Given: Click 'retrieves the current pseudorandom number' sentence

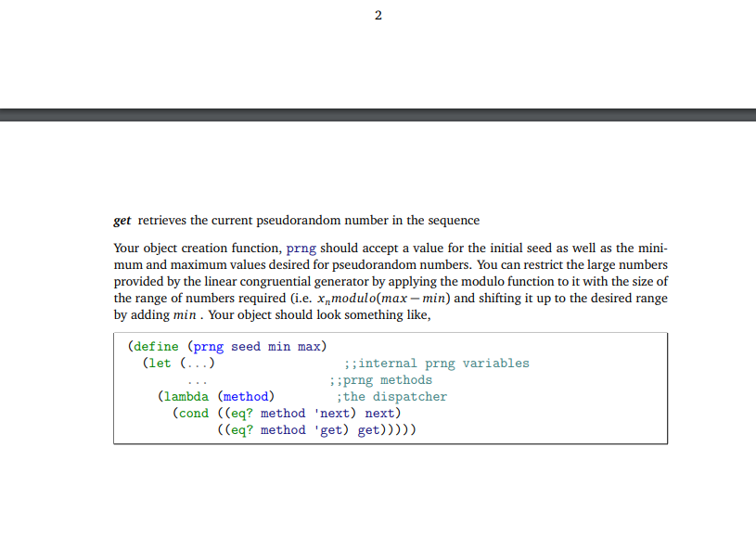Looking at the screenshot, I should (309, 221).
